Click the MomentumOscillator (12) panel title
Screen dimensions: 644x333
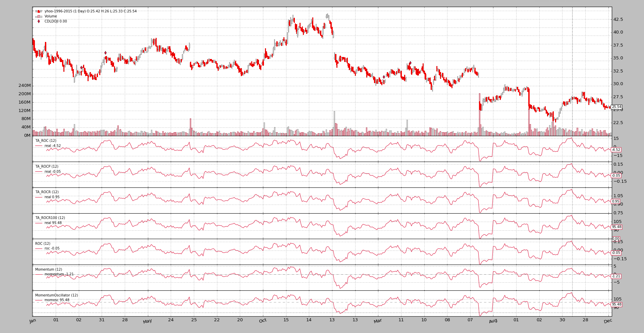click(x=56, y=295)
